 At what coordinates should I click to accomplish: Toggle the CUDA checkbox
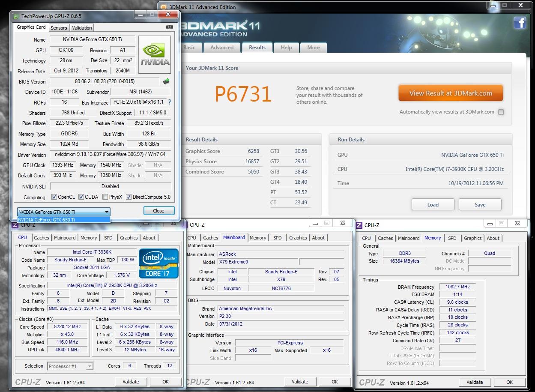tap(81, 197)
